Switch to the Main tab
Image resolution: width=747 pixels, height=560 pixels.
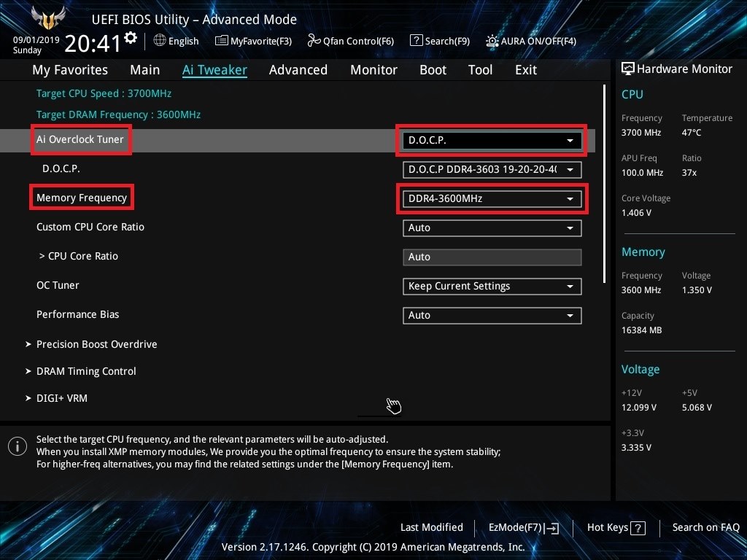click(x=145, y=70)
